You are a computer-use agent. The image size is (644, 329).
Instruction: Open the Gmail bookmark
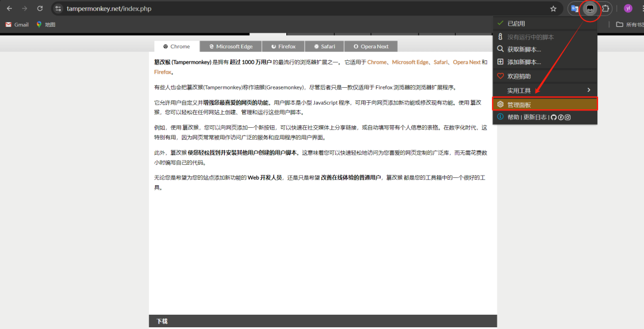17,24
